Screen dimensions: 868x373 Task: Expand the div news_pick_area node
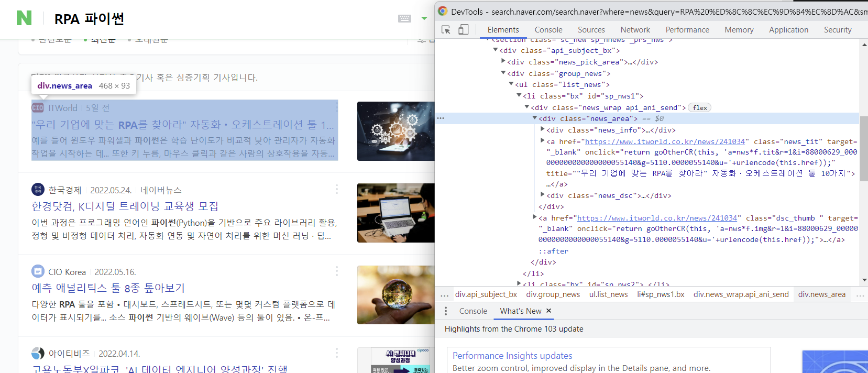point(503,61)
